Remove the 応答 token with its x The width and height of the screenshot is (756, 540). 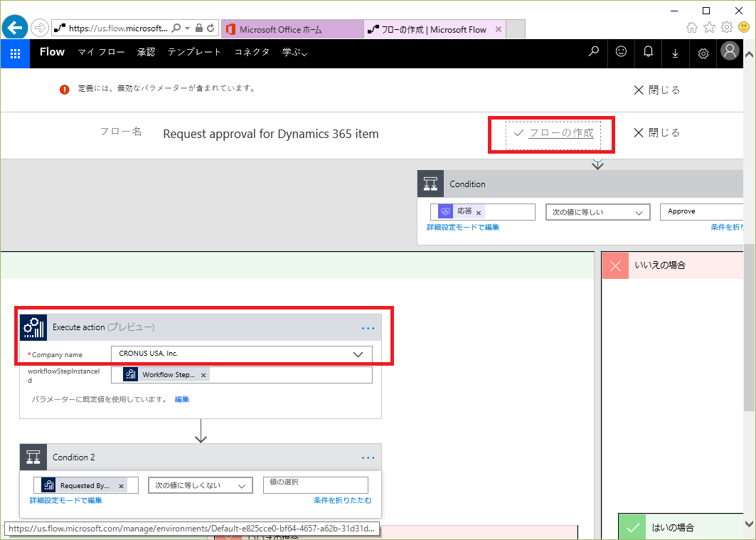pos(479,213)
